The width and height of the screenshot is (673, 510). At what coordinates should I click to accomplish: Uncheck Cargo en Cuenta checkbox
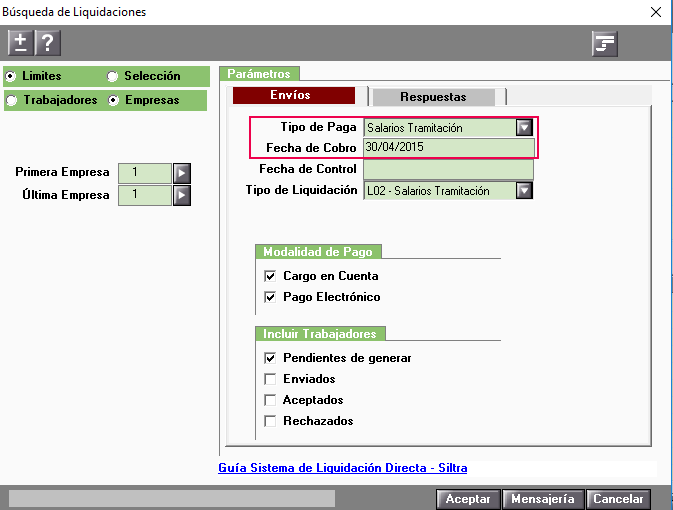point(270,276)
